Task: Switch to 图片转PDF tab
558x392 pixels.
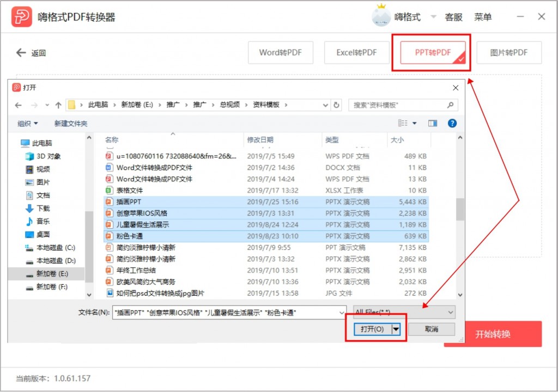Action: click(x=509, y=52)
